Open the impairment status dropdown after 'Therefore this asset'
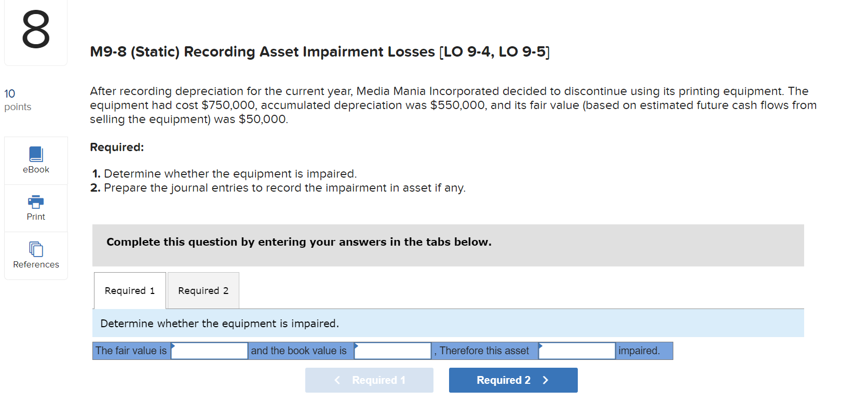This screenshot has width=868, height=402. click(576, 351)
